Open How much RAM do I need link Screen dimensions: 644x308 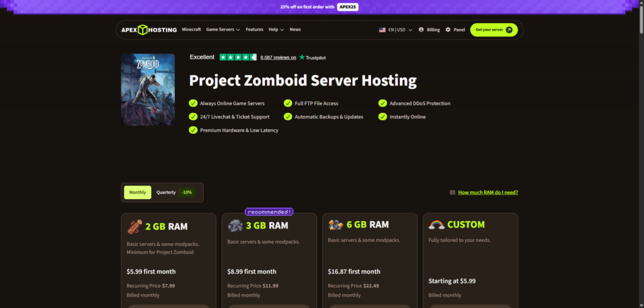tap(488, 193)
